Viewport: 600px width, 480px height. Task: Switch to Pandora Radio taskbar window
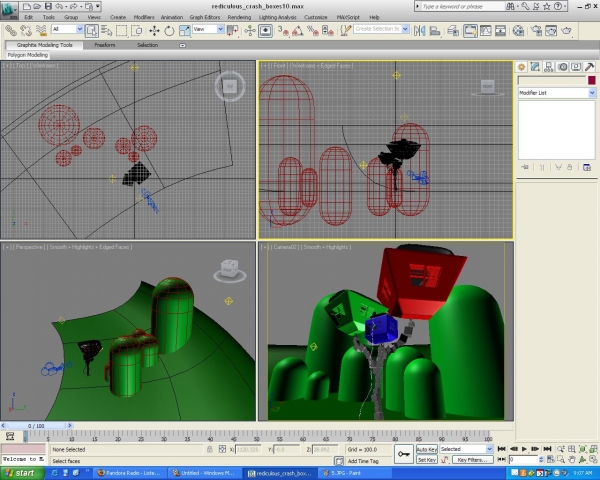pos(129,473)
